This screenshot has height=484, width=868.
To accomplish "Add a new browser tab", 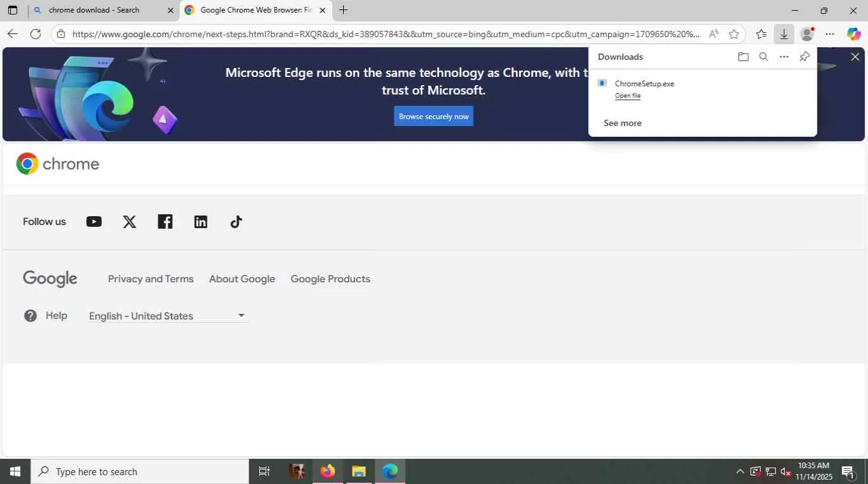I will pyautogui.click(x=343, y=10).
